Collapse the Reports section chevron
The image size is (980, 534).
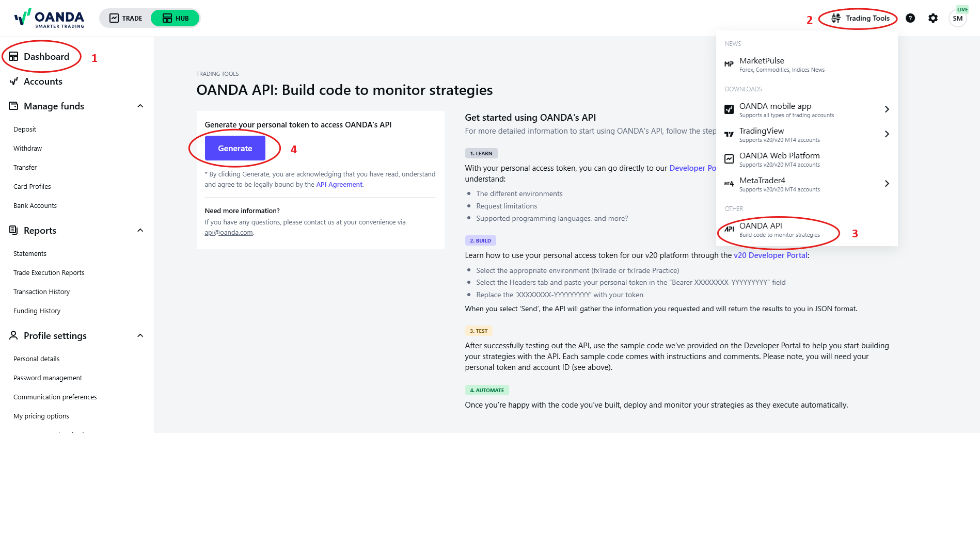pos(140,231)
